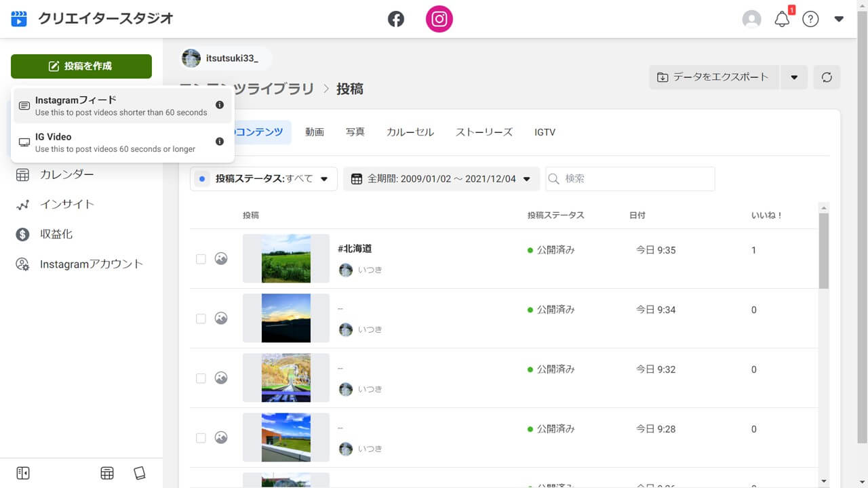
Task: Click データをエクスポート button
Action: click(x=714, y=77)
